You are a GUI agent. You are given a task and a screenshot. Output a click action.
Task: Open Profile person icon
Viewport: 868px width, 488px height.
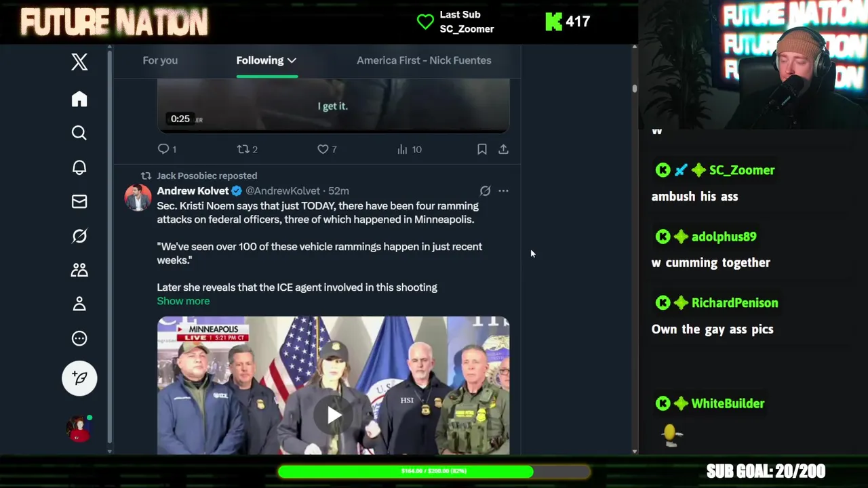[x=79, y=304]
